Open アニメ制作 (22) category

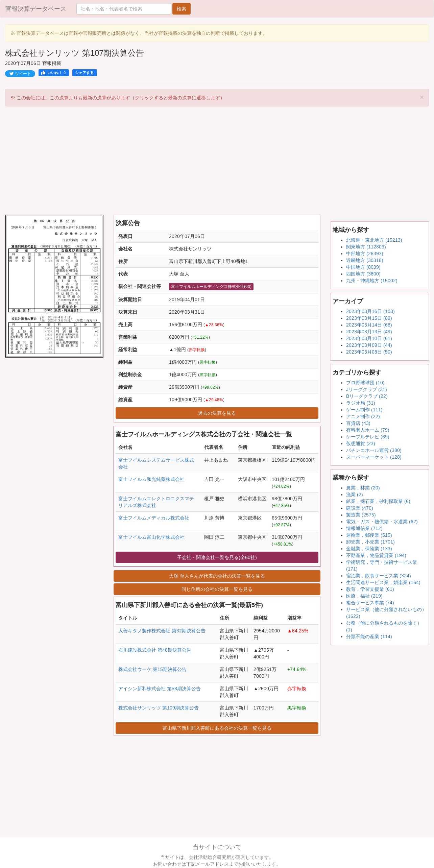click(x=363, y=416)
